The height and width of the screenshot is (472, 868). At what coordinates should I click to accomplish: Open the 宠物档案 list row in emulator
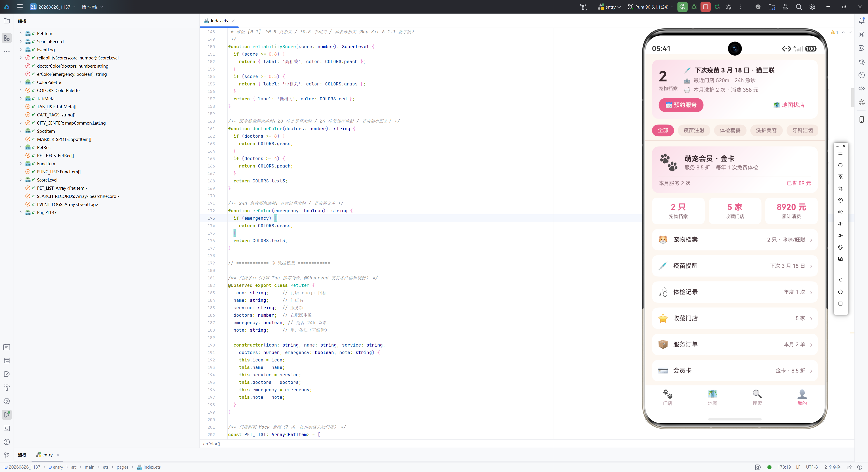click(x=735, y=240)
